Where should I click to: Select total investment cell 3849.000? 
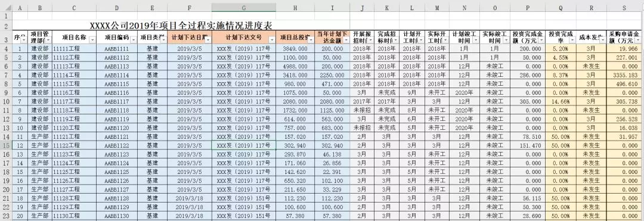[295, 48]
